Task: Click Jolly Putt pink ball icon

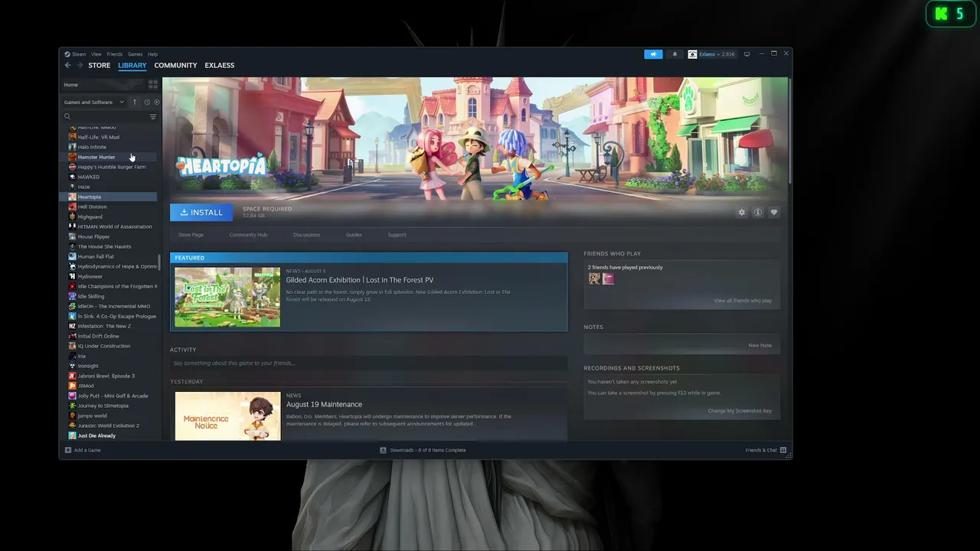Action: [72, 396]
